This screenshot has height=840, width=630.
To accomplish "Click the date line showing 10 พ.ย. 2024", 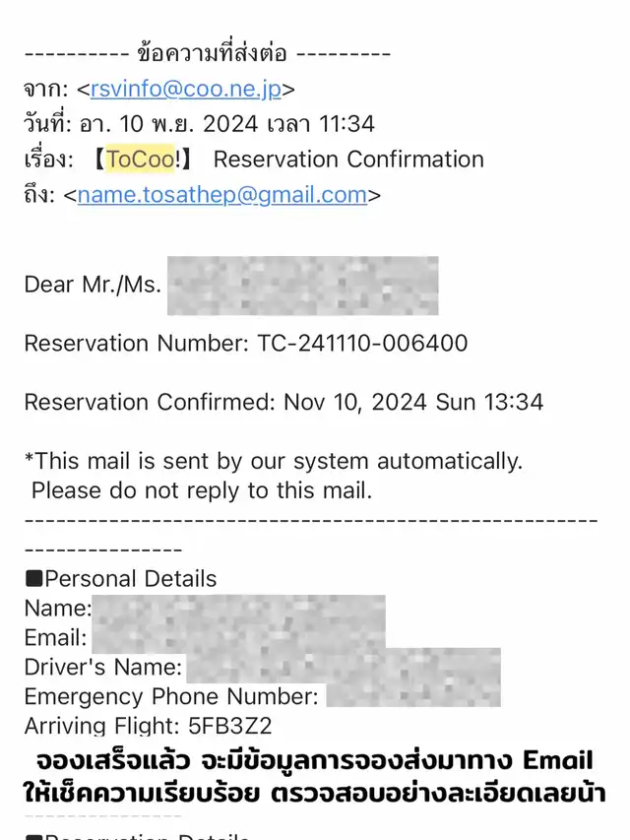I will click(x=199, y=124).
